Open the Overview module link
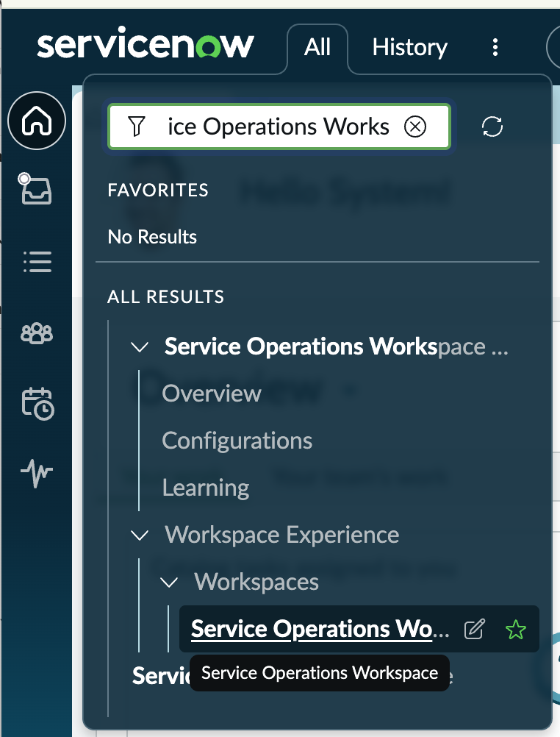 (212, 394)
